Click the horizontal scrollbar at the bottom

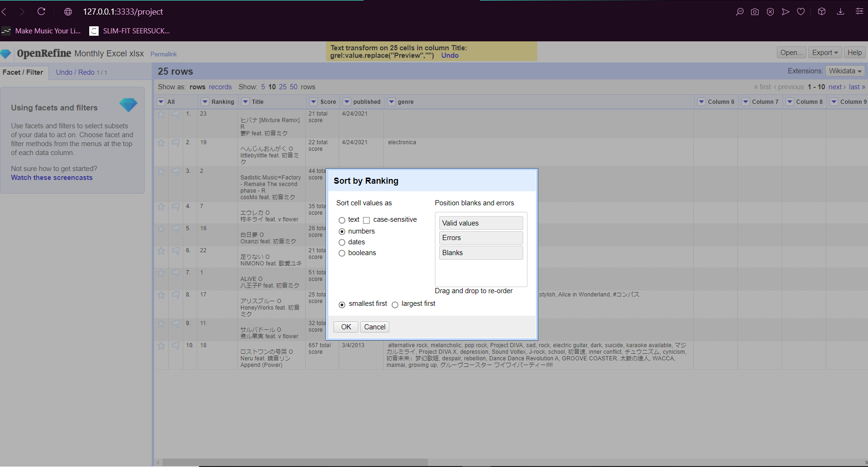(295, 462)
